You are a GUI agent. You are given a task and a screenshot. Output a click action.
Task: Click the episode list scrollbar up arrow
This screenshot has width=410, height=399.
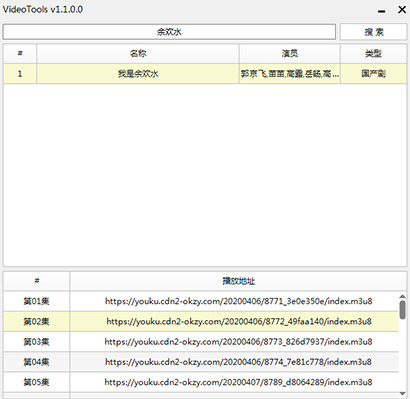click(x=402, y=296)
